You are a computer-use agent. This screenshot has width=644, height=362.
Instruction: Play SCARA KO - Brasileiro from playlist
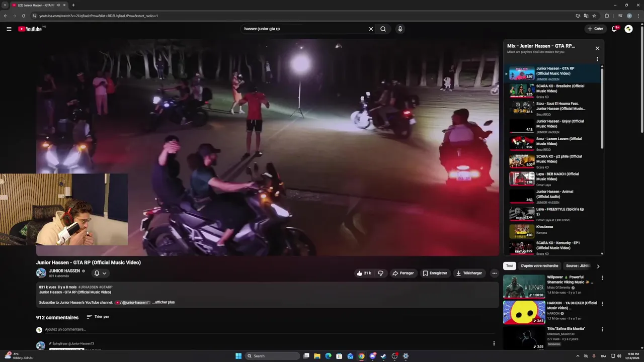pos(552,91)
